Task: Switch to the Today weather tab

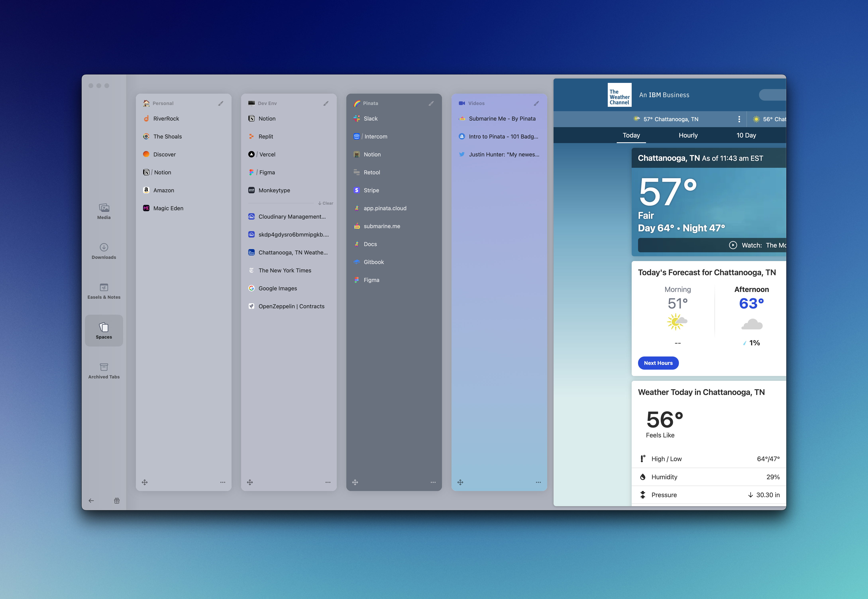Action: tap(631, 136)
